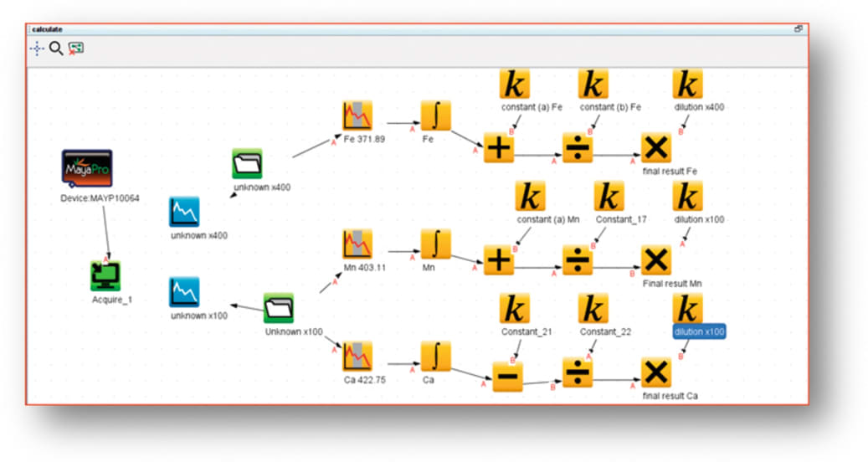Click the calculate window title
This screenshot has width=868, height=462.
coord(47,29)
